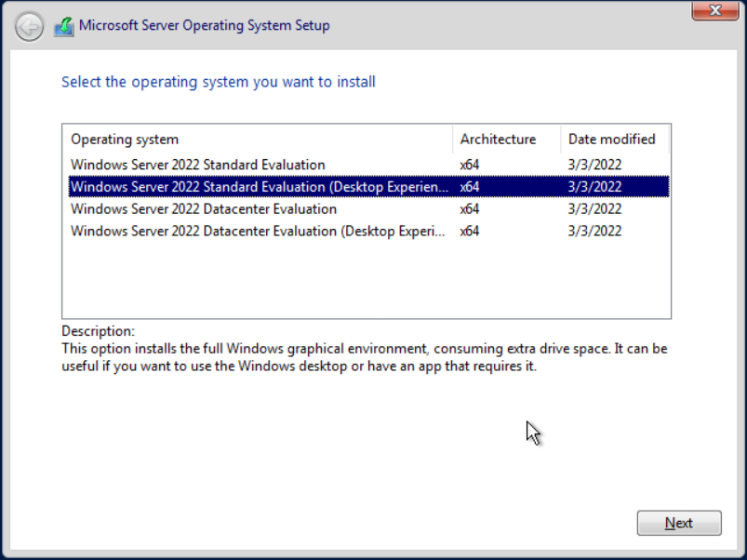Click the Microsoft Server Operating System Setup title
This screenshot has height=560, width=747.
[205, 25]
